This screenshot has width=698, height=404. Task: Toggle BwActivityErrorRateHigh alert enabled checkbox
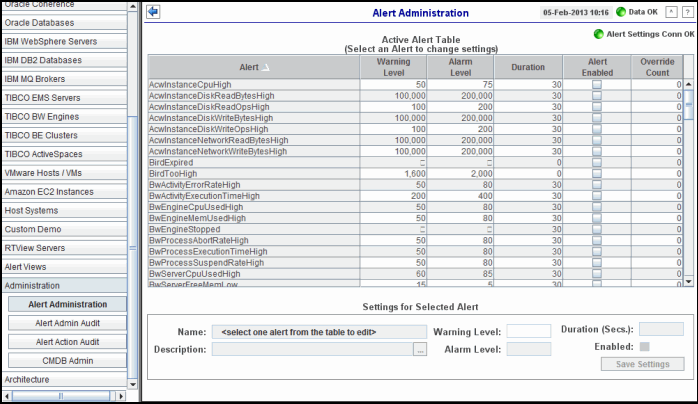pyautogui.click(x=597, y=185)
